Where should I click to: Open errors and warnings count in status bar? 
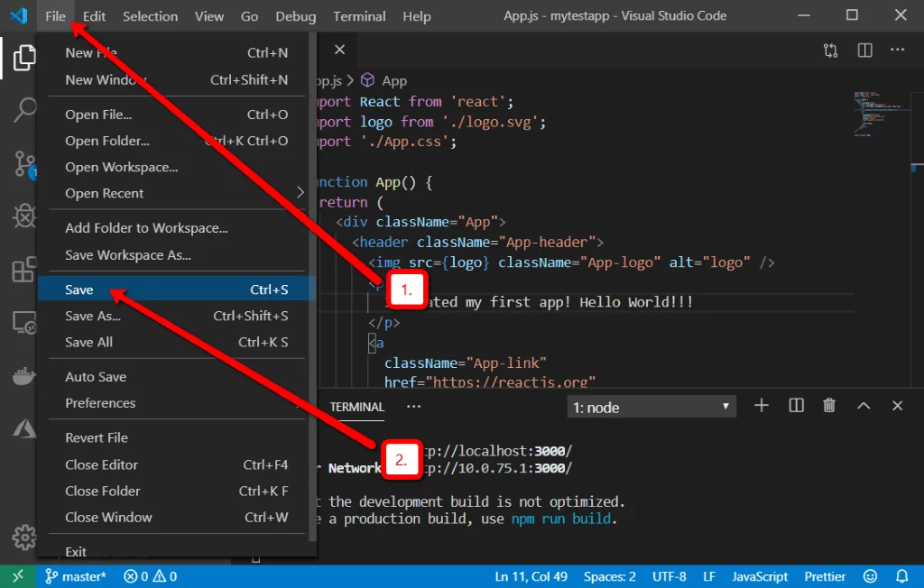[151, 576]
